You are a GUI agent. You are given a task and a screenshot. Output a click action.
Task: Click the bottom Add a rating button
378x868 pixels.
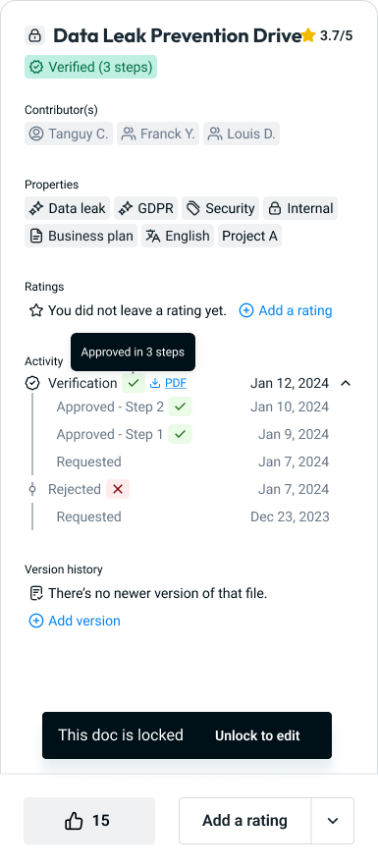click(x=244, y=821)
